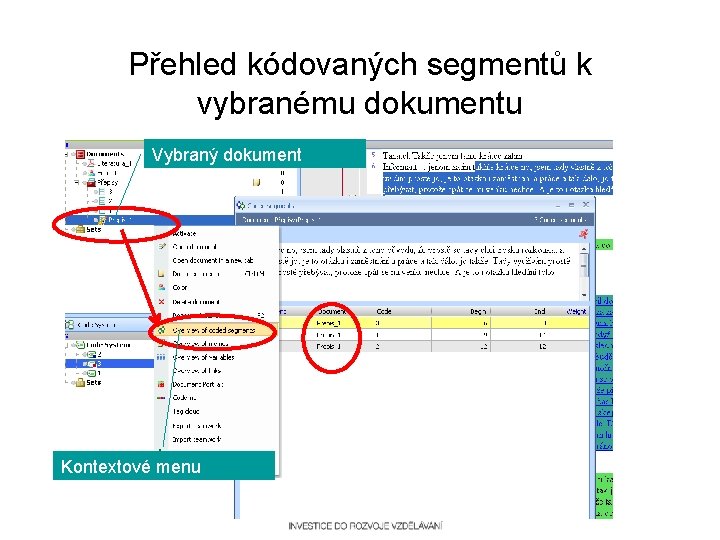The width and height of the screenshot is (720, 540).
Task: Sort by the Document column header
Action: pyautogui.click(x=331, y=311)
